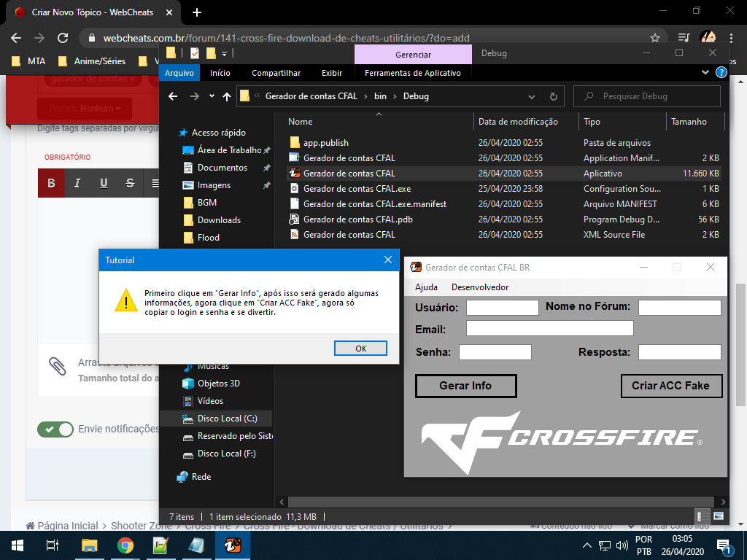Select Gerador de contas CFAL.exe.manifest file
747x560 pixels.
pos(375,204)
